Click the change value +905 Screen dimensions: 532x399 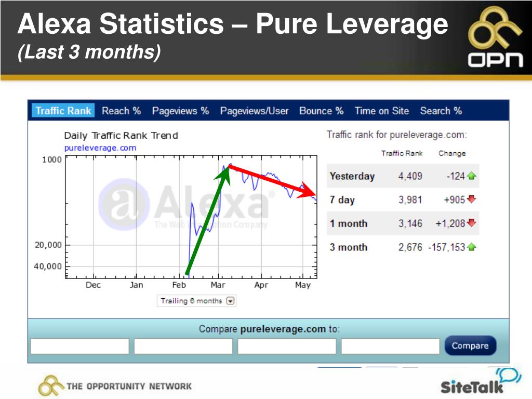pos(454,200)
